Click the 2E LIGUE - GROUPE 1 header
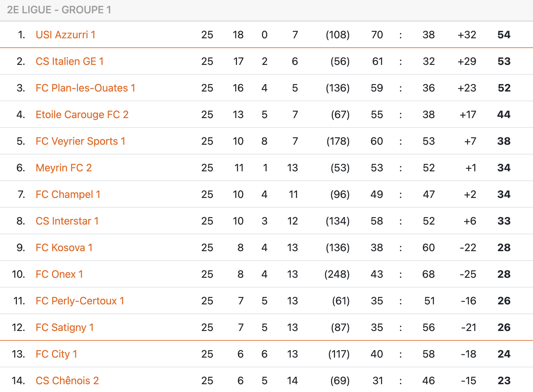 coord(59,10)
